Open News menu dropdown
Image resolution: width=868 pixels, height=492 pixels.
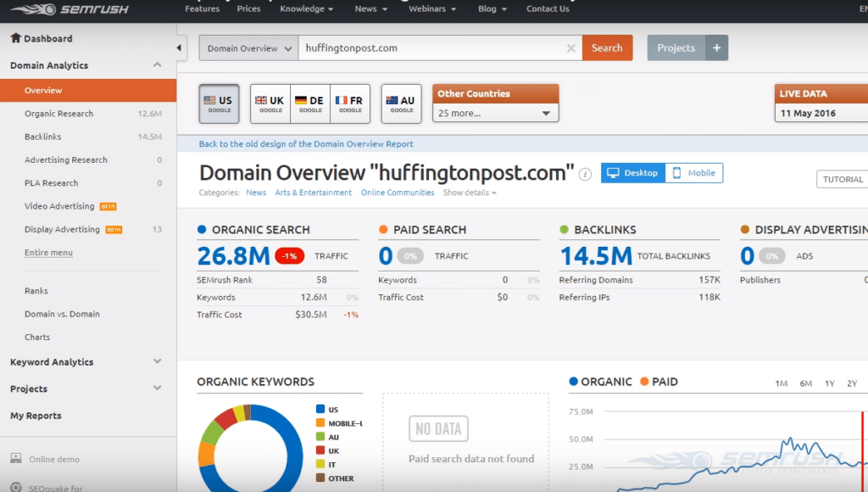(x=371, y=8)
